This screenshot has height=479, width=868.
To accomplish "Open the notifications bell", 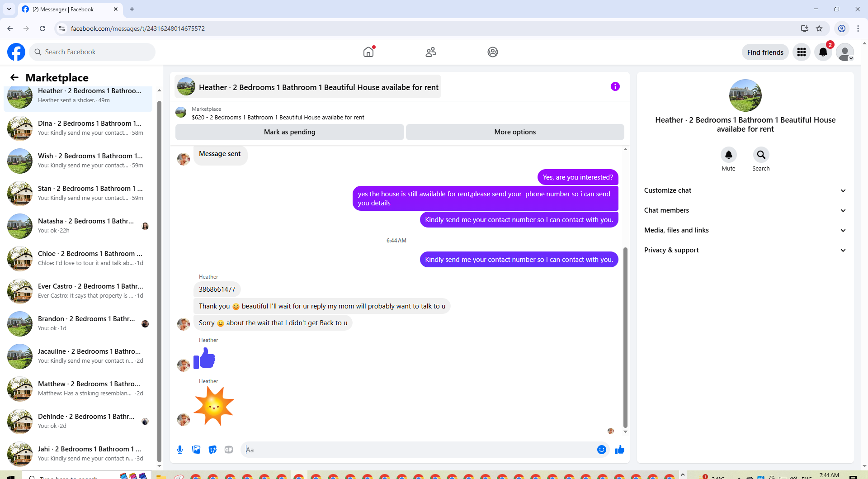I will coord(823,52).
